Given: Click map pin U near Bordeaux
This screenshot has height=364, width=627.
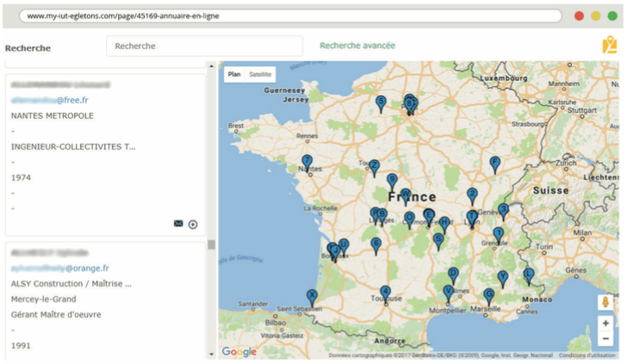Looking at the screenshot, I should (344, 246).
